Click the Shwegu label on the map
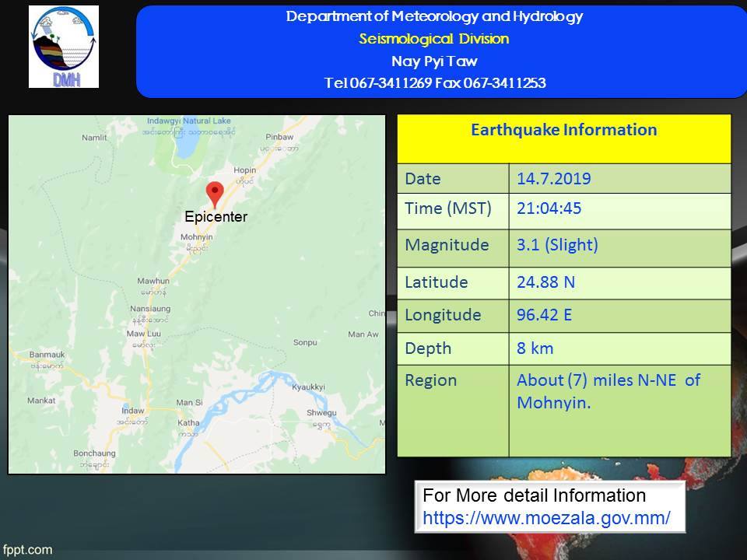 coord(321,414)
